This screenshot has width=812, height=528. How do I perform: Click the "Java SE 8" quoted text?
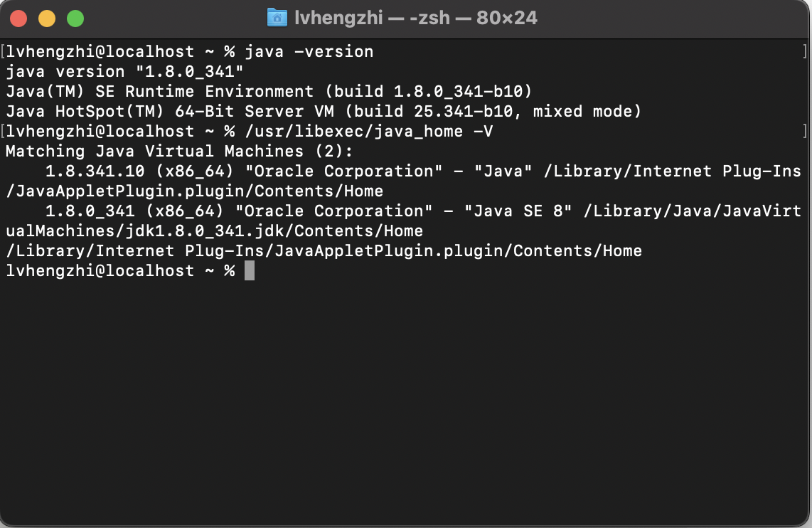[x=518, y=211]
